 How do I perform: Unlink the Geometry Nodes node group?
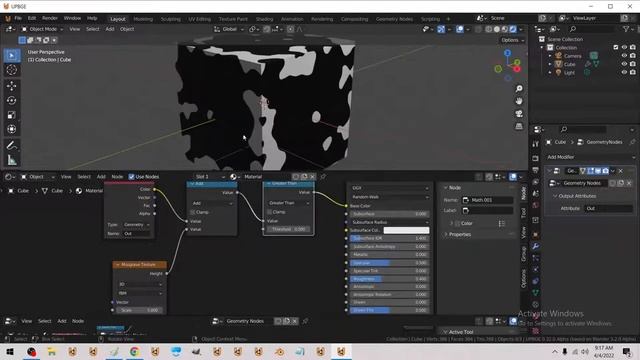click(629, 183)
